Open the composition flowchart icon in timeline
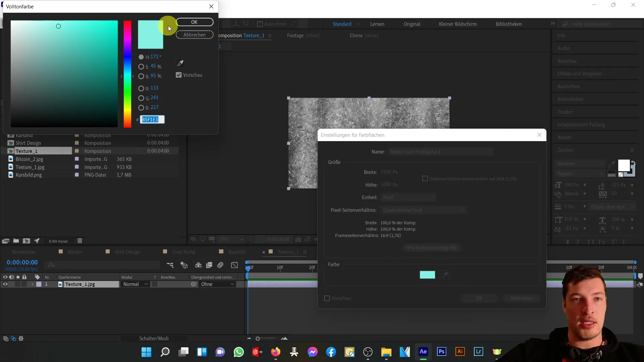 click(x=170, y=265)
